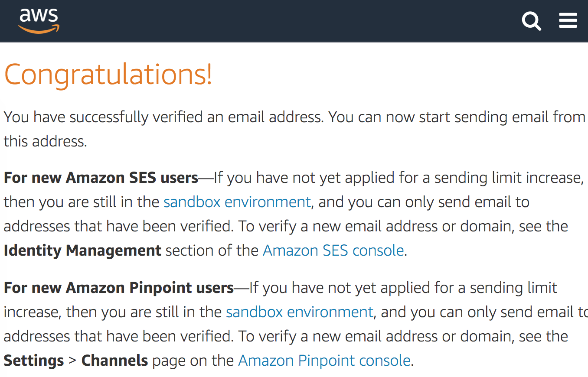Viewport: 588px width, 377px height.
Task: Click the orange smile arrow under aws
Action: pyautogui.click(x=39, y=29)
